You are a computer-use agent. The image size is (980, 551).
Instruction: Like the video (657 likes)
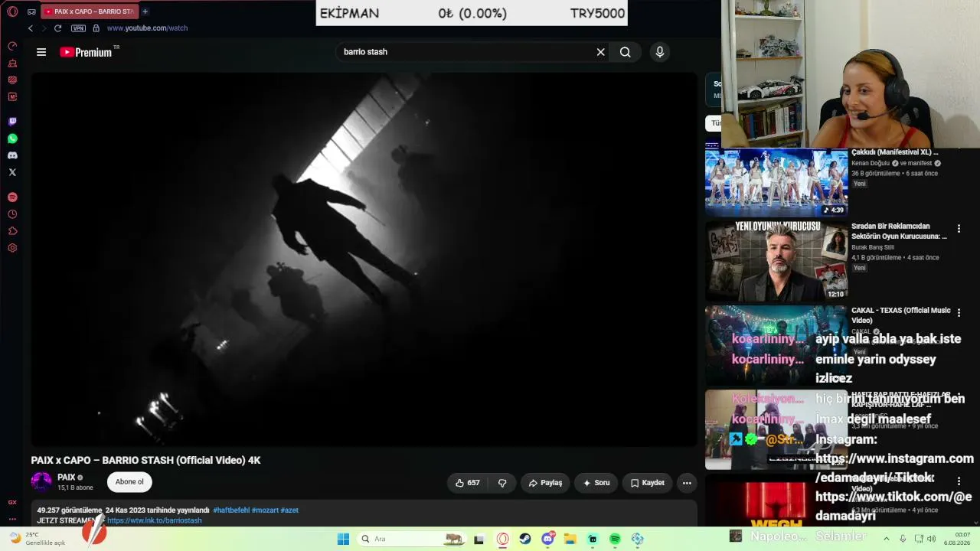click(x=468, y=483)
